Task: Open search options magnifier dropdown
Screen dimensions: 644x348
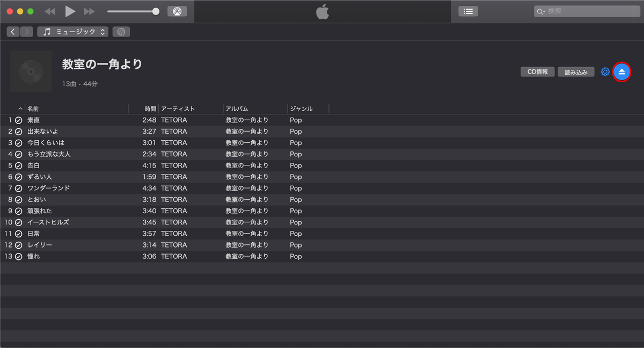Action: tap(541, 11)
